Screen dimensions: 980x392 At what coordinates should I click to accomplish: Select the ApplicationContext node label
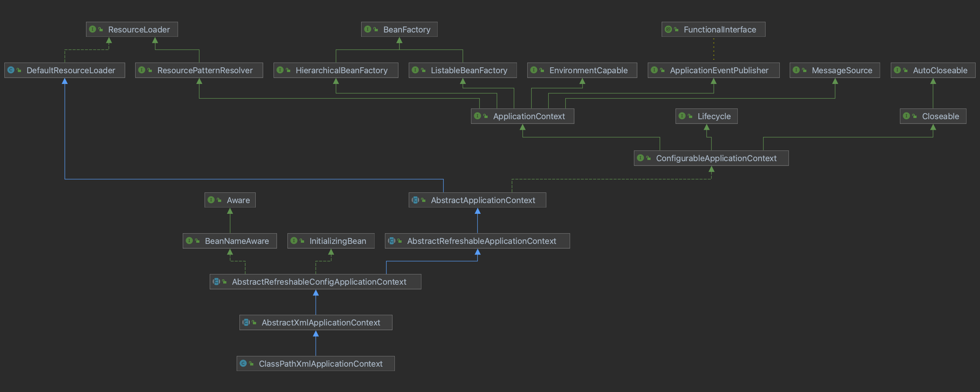[x=529, y=116]
